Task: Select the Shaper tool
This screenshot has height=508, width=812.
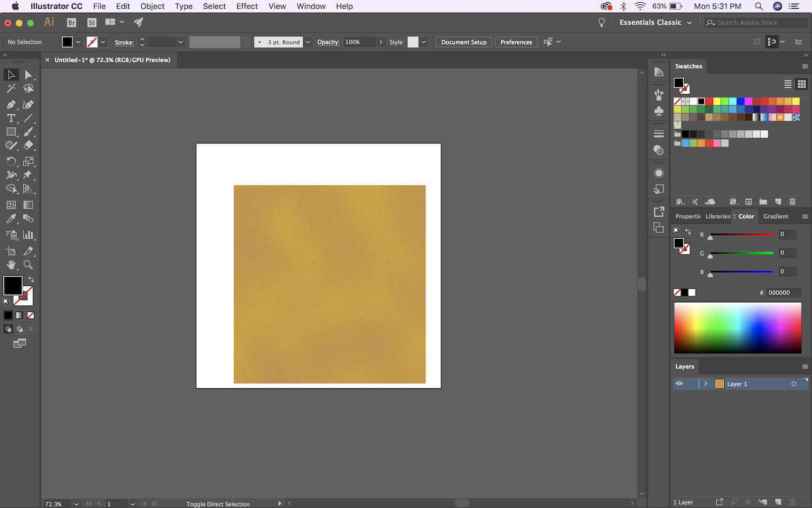Action: click(11, 145)
